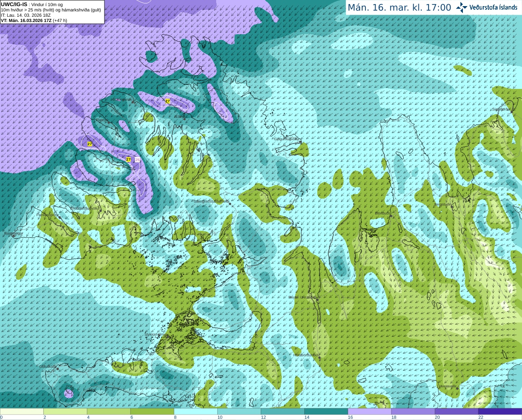Click the 10–12 m/s legend swatch
The image size is (522, 420).
coord(239,411)
